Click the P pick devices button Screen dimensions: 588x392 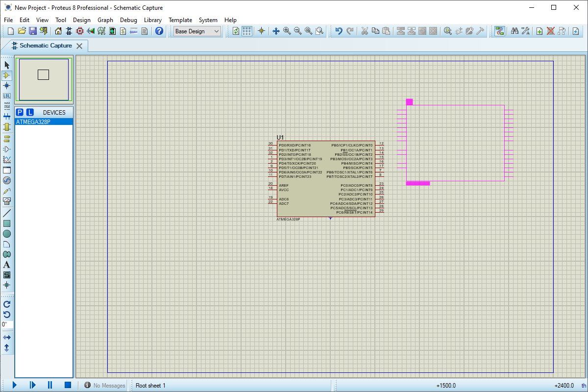click(x=20, y=112)
